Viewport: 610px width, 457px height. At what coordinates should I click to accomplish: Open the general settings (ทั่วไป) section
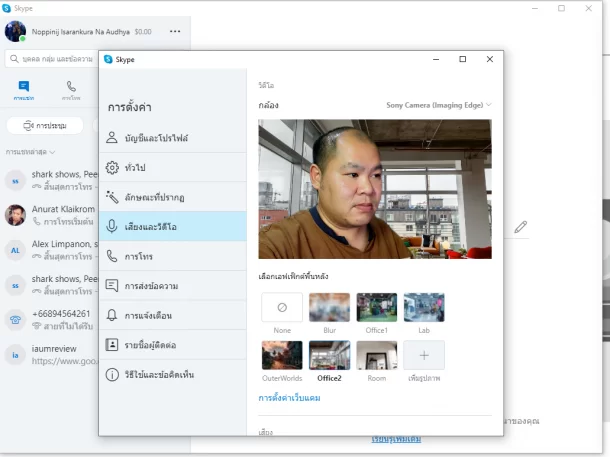[x=173, y=168]
